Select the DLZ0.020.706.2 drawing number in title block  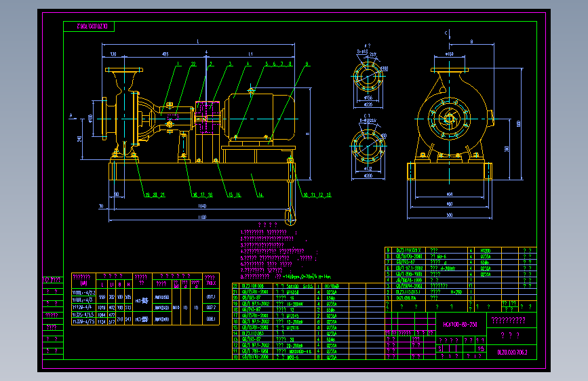tap(512, 353)
